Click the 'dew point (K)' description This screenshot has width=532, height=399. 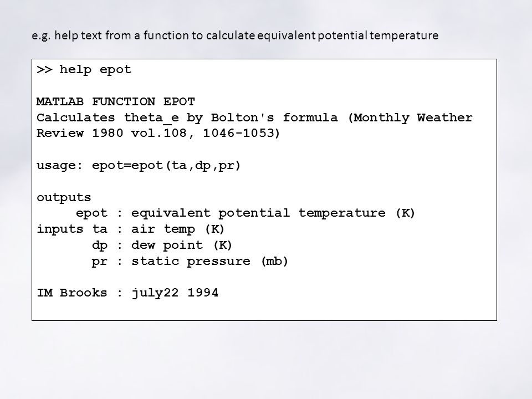182,245
